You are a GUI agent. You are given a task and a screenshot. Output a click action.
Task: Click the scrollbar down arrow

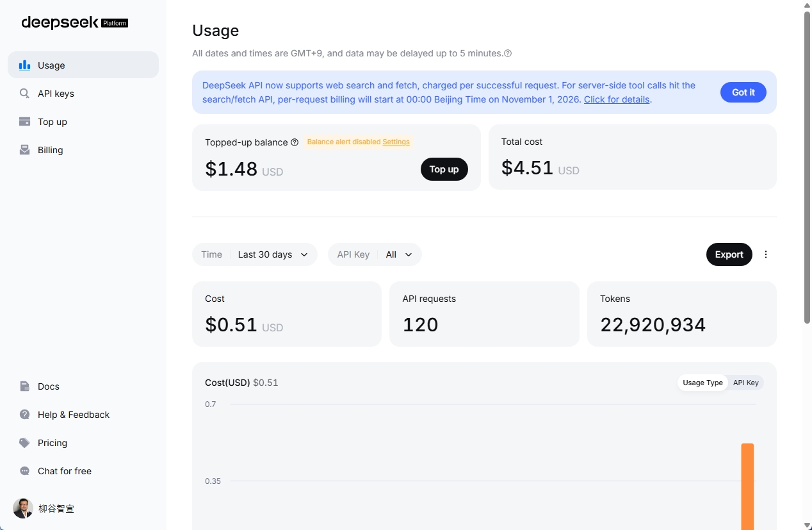[807, 525]
